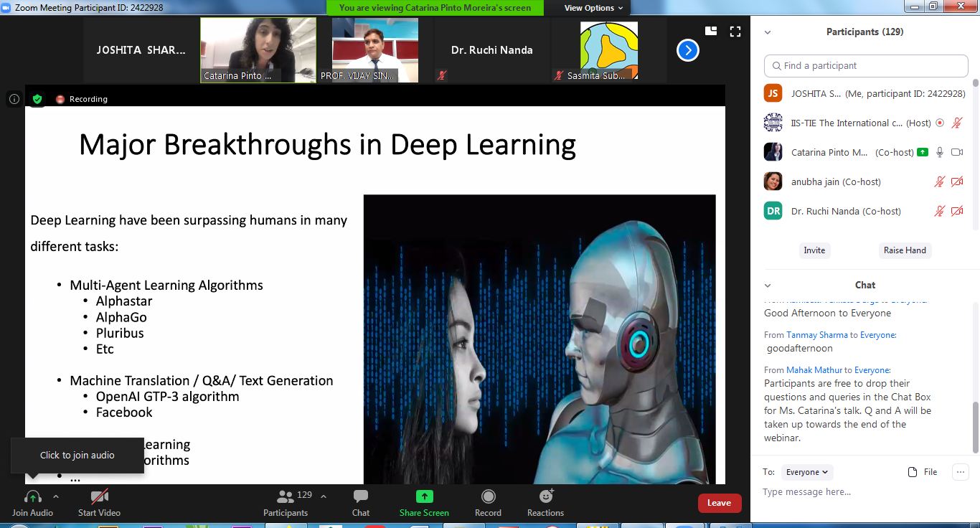This screenshot has width=980, height=528.
Task: Click the meeting info icon
Action: (14, 99)
